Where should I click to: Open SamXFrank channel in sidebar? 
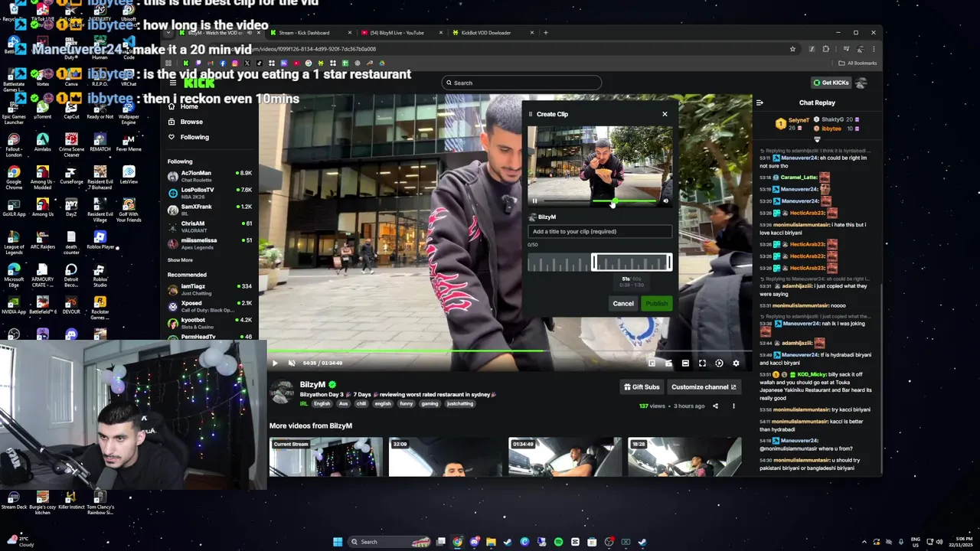tap(211, 209)
